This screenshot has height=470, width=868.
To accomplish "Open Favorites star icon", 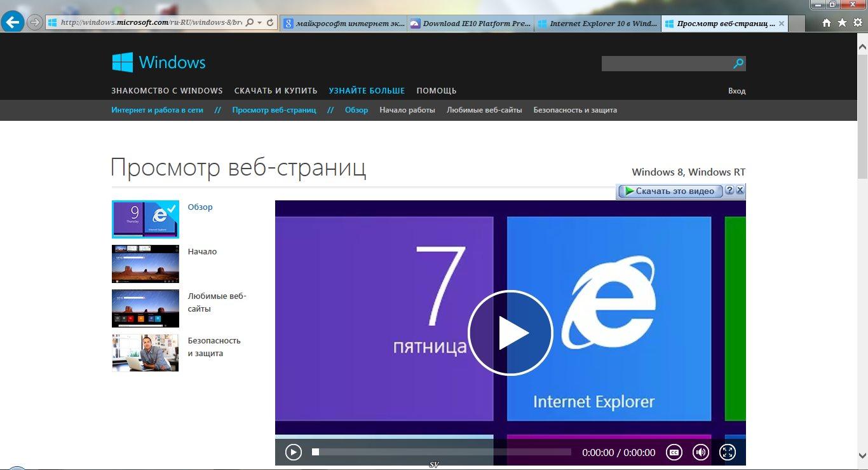I will (842, 23).
